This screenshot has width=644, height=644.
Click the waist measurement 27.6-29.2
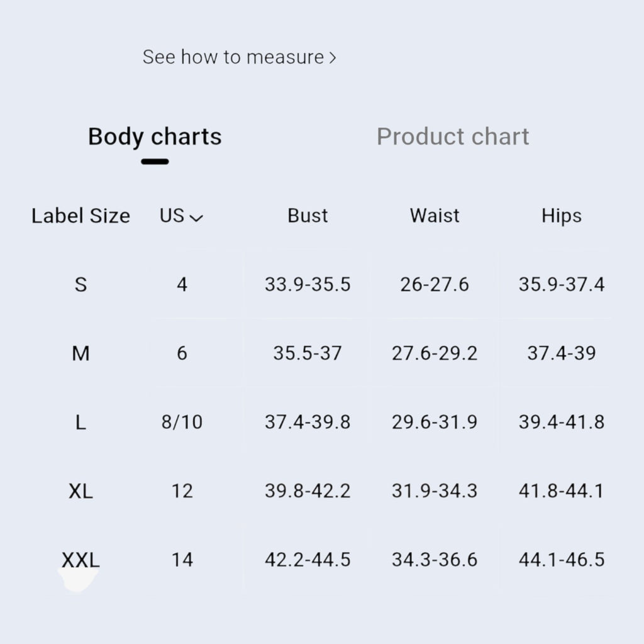pyautogui.click(x=435, y=353)
